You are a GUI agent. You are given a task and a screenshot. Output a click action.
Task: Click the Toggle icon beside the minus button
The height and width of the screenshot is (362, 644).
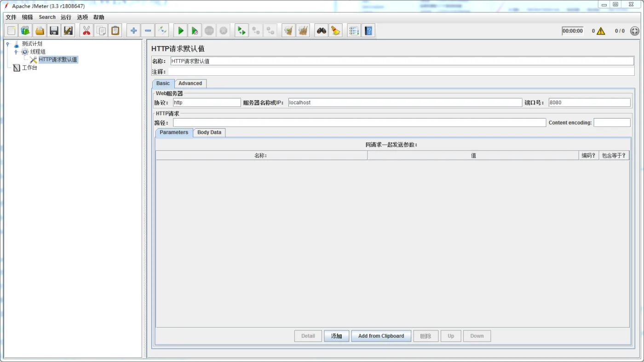pyautogui.click(x=162, y=31)
